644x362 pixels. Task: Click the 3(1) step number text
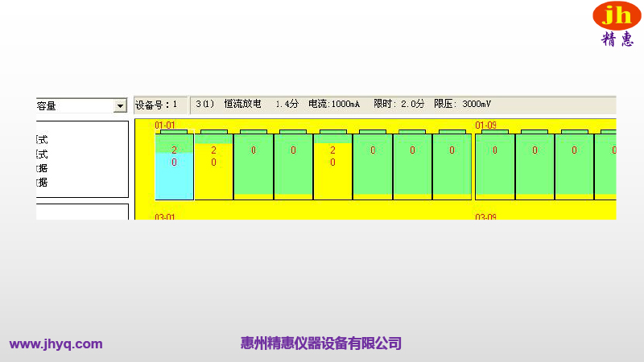204,104
